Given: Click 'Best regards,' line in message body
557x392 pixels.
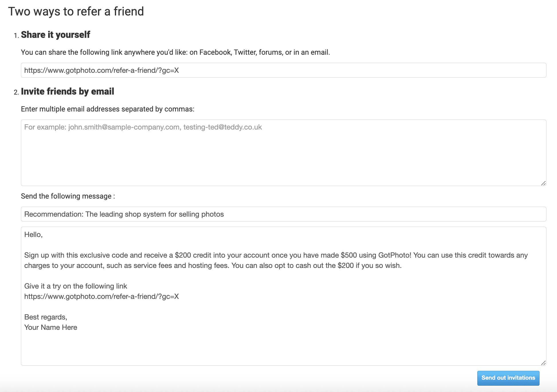Looking at the screenshot, I should point(46,317).
